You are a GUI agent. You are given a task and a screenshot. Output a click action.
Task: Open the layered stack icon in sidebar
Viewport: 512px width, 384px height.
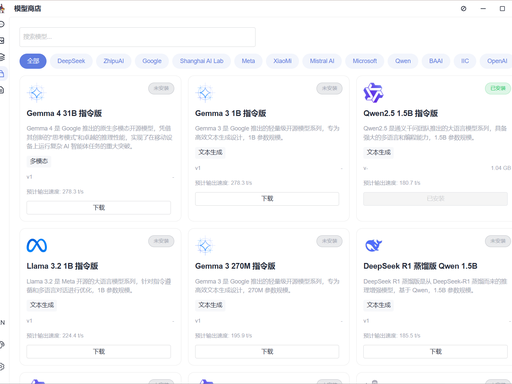click(2, 57)
